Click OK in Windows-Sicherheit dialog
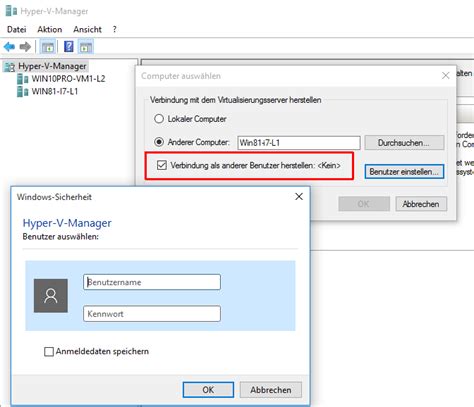 click(x=208, y=390)
